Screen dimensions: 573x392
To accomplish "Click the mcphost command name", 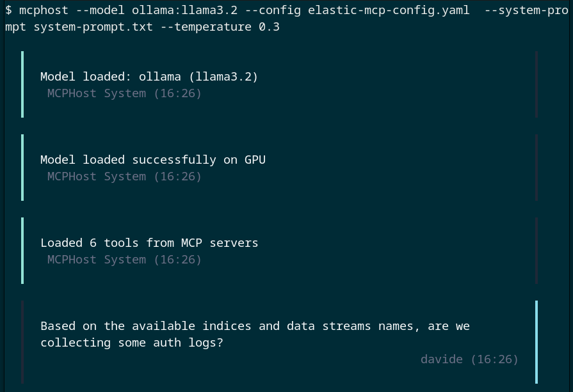I will pos(44,11).
